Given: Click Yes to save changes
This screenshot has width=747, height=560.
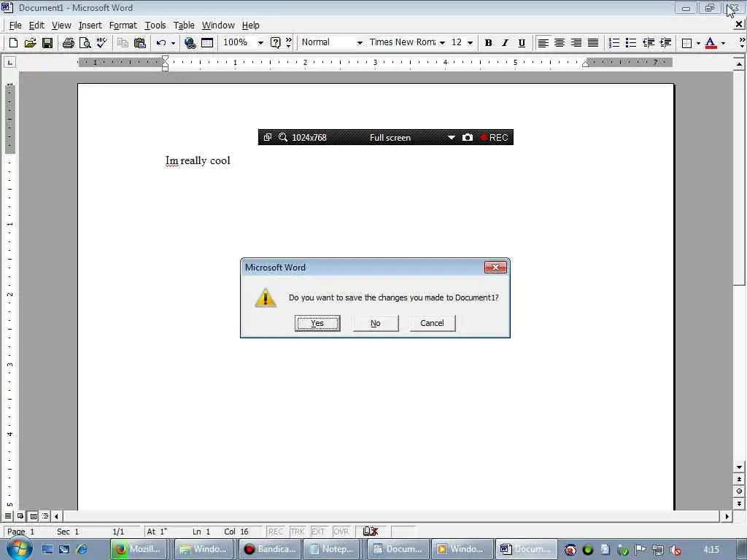Looking at the screenshot, I should [x=317, y=323].
